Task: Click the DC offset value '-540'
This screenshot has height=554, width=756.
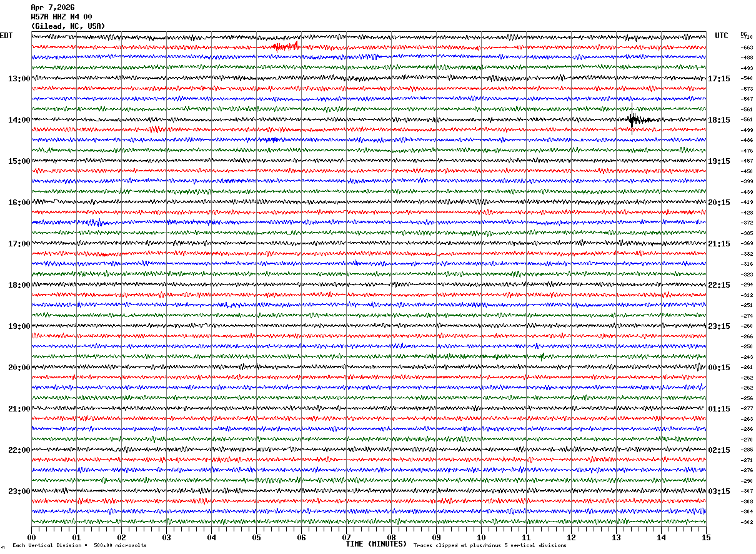Action: pyautogui.click(x=747, y=78)
